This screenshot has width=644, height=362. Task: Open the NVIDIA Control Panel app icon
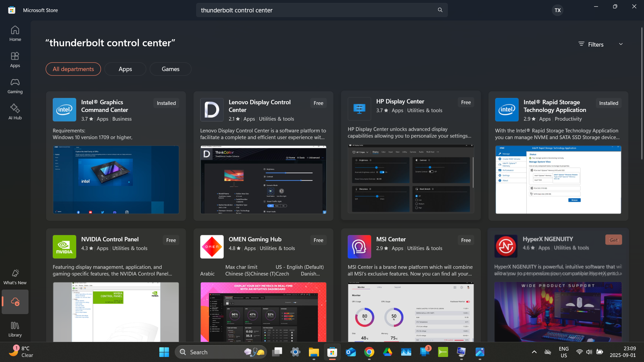[x=64, y=247]
